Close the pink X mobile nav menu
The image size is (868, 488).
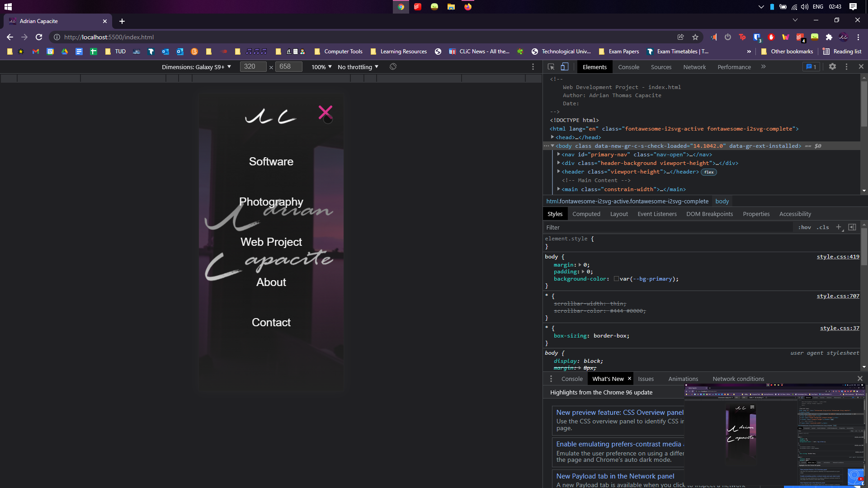(325, 113)
